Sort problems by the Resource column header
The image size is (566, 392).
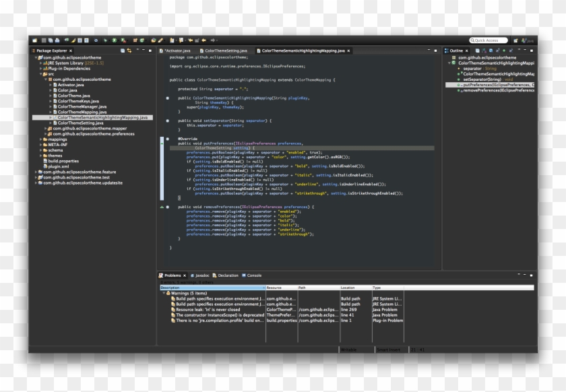click(280, 288)
